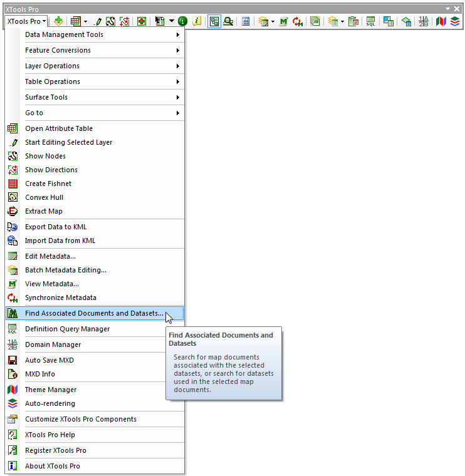
Task: Click the blue calculator grid toolbar icon
Action: tap(246, 21)
